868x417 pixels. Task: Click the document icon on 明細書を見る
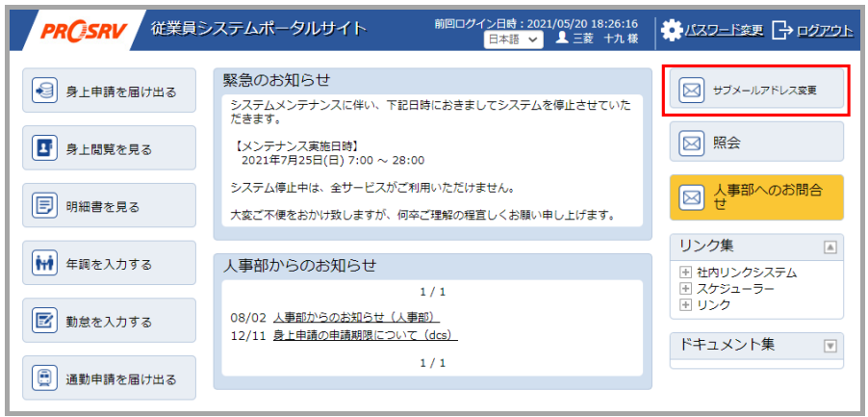point(45,206)
